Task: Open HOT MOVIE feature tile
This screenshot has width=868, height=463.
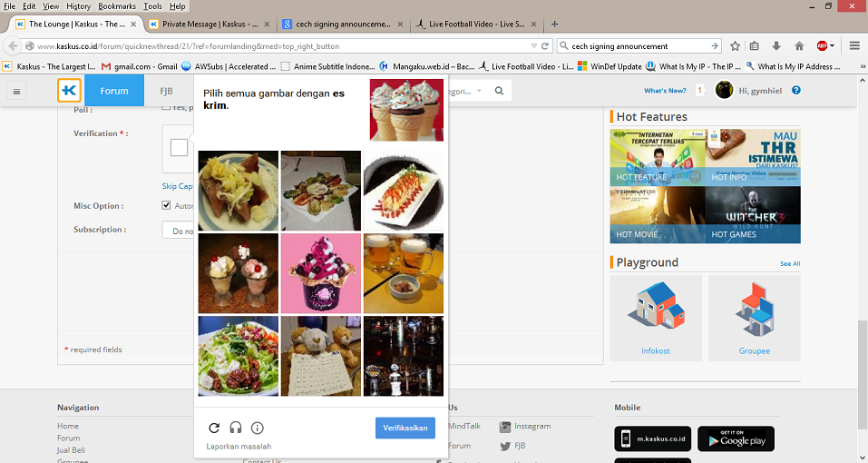Action: point(657,214)
